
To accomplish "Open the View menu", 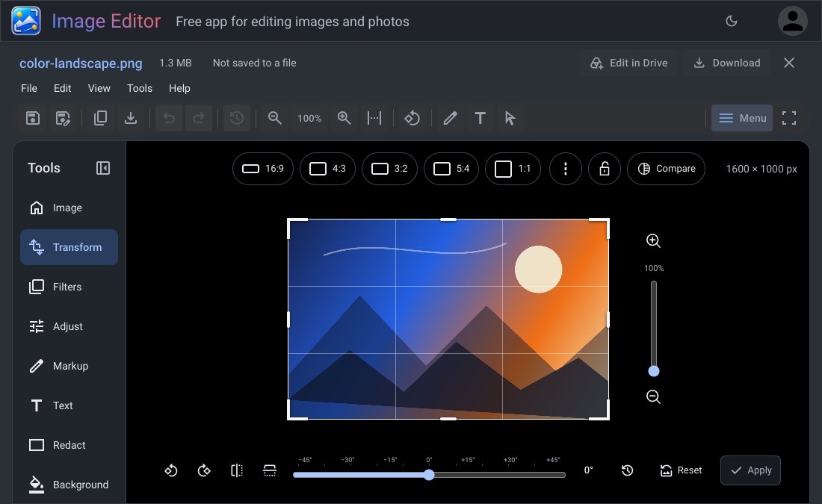I will point(99,88).
